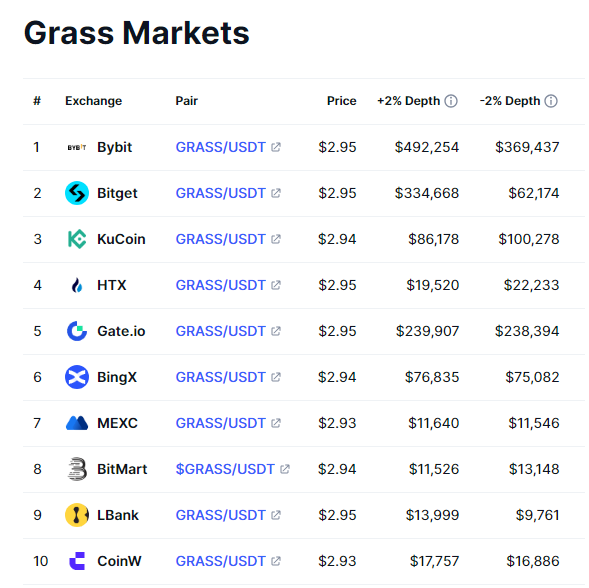
Task: Select the Bitget exchange name
Action: [117, 193]
